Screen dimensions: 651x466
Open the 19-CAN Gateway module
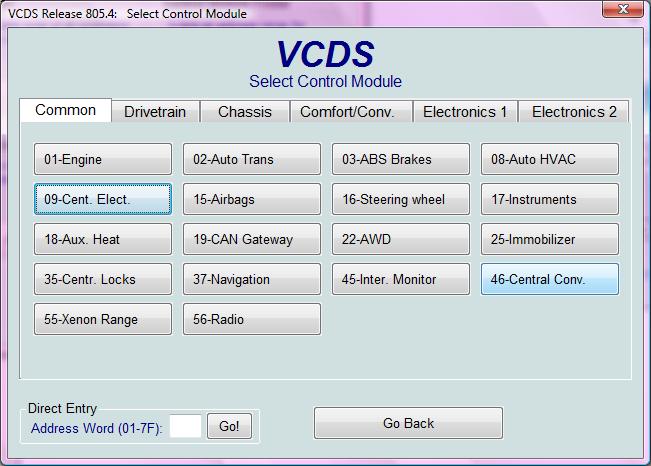point(252,239)
